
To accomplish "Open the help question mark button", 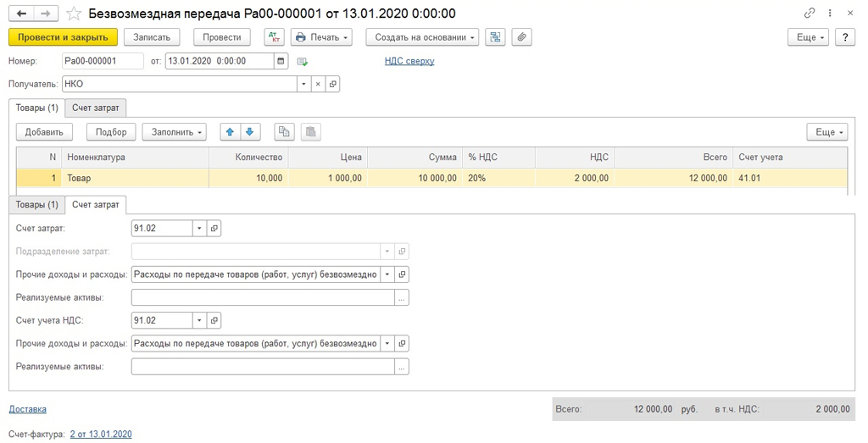I will click(845, 37).
